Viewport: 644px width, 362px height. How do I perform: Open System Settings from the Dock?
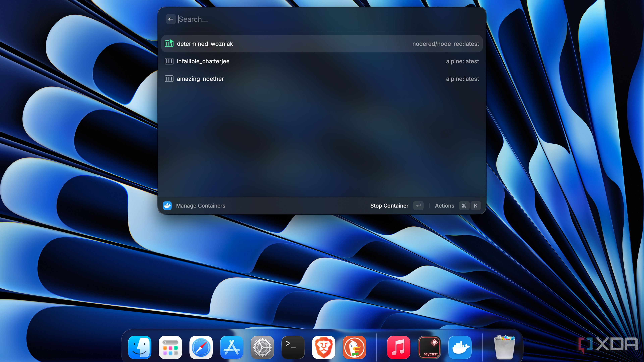262,347
